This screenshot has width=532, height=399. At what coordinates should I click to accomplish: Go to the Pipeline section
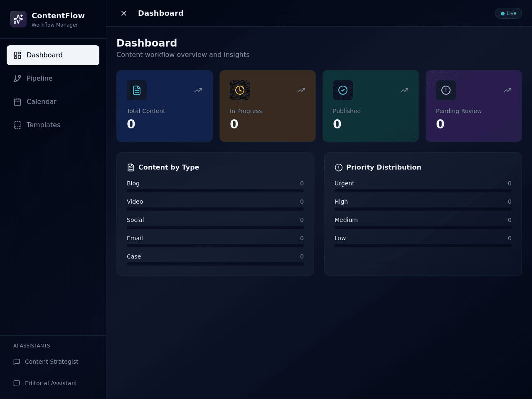(53, 79)
